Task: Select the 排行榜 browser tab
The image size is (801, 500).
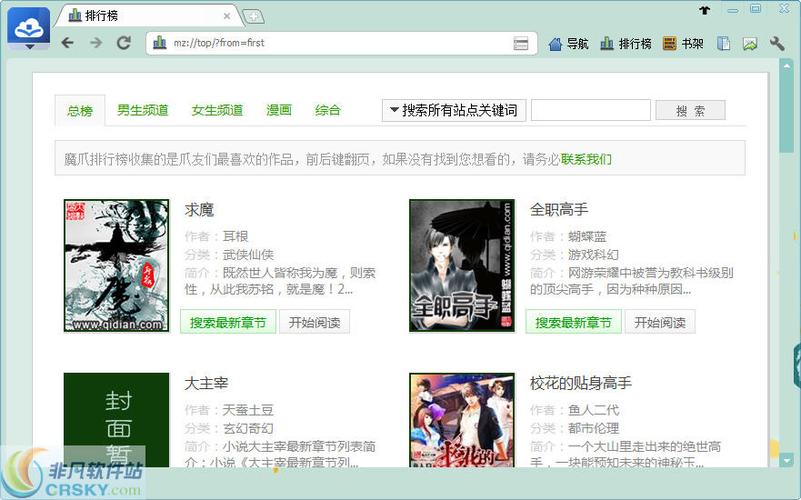Action: click(147, 16)
